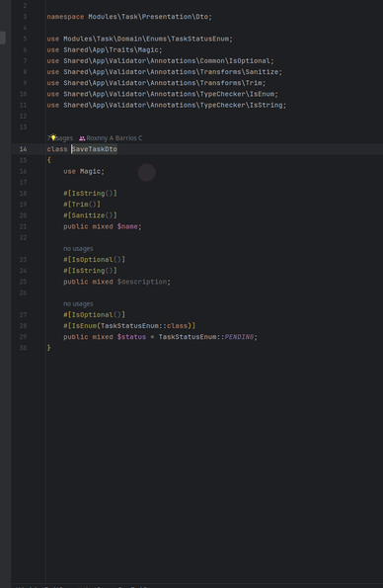Click the PENDING enum constant
The height and width of the screenshot is (588, 383).
point(239,337)
